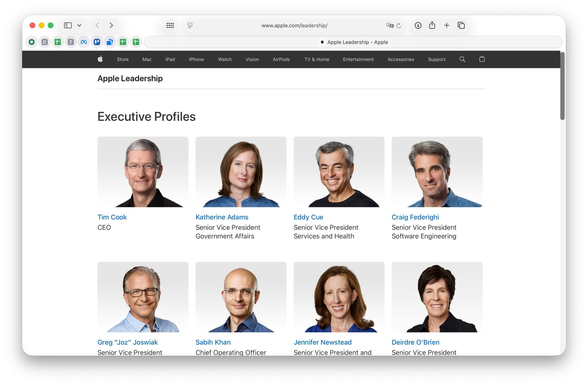Open a new tab with the plus icon
This screenshot has width=588, height=385.
446,26
